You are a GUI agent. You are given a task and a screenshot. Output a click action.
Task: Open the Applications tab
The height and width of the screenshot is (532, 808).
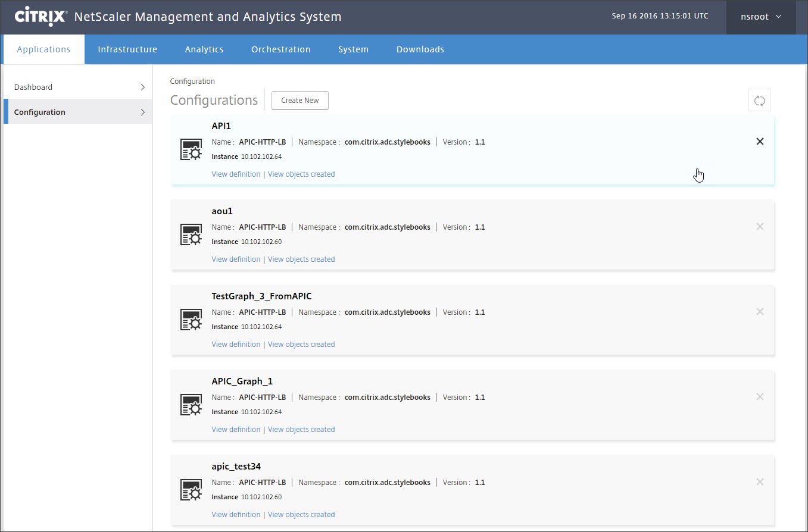tap(43, 49)
